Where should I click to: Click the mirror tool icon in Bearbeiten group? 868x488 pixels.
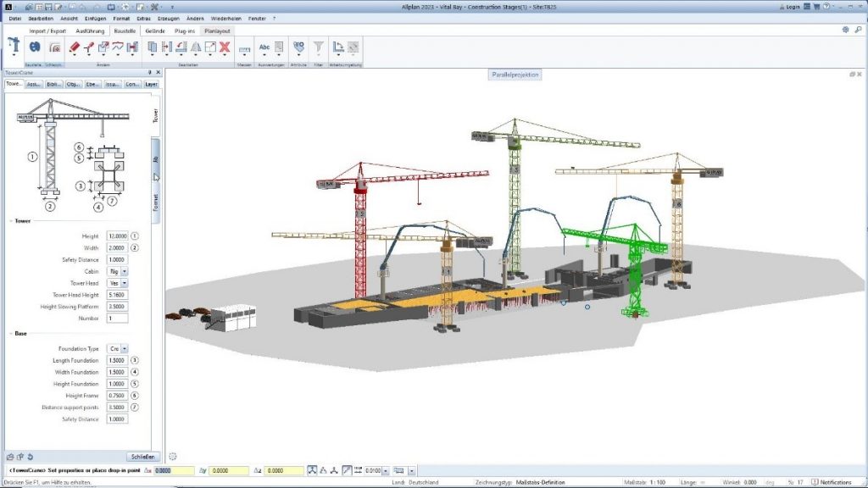195,48
